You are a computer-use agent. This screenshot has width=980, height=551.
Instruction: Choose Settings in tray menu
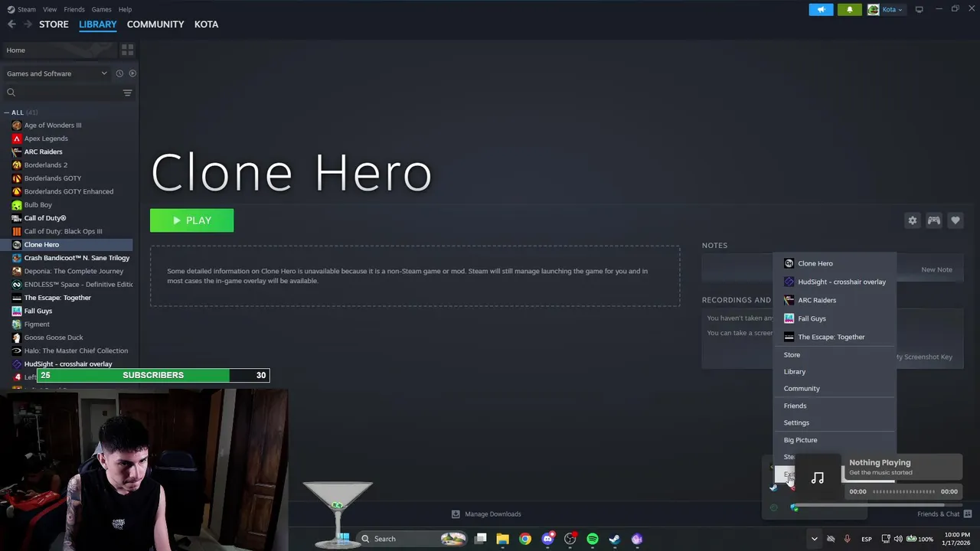835,422
